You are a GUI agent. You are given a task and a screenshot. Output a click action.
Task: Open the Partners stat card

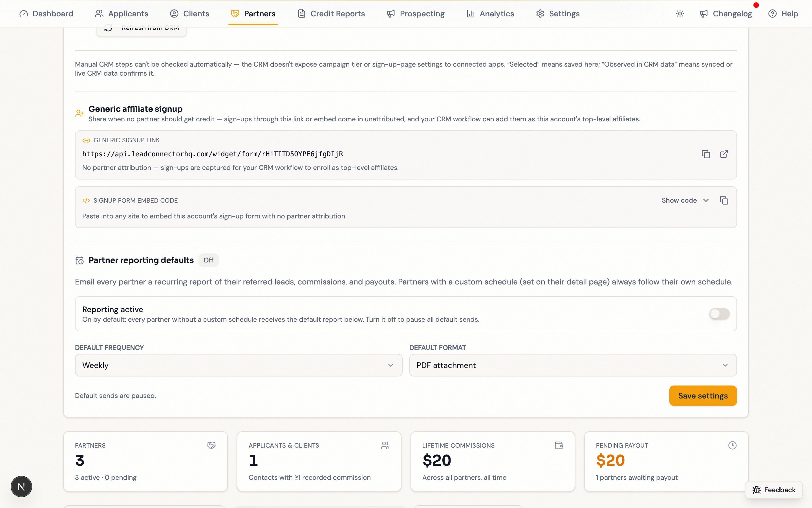point(145,462)
